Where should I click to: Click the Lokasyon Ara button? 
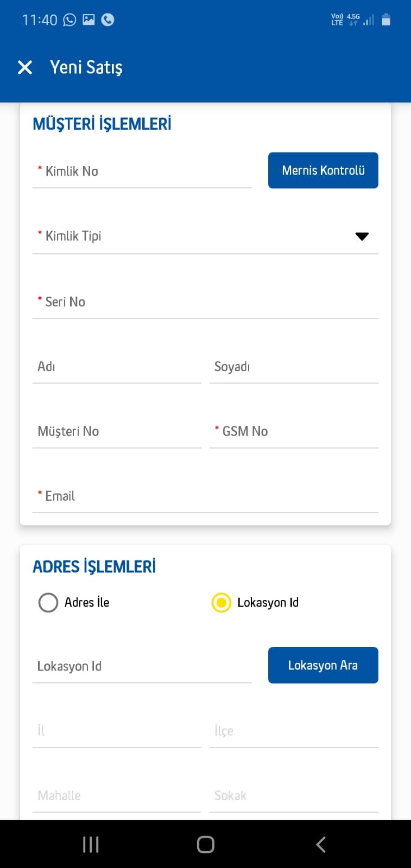323,665
